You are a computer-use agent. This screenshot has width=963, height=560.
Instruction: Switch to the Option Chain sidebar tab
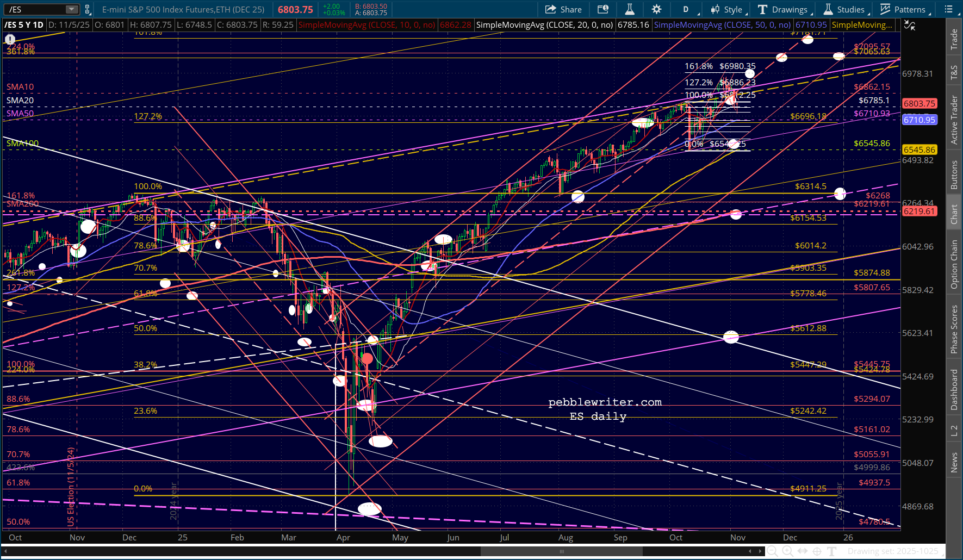954,265
